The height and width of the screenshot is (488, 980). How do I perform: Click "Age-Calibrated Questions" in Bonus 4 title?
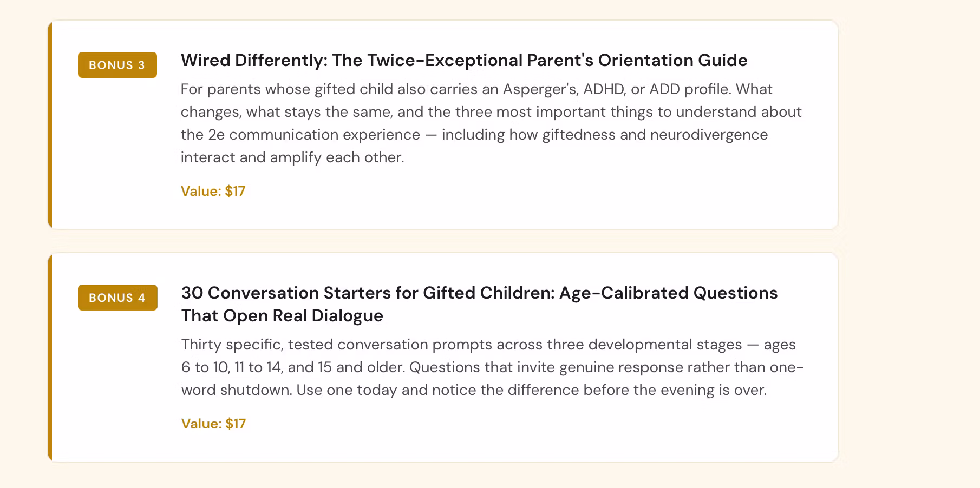[668, 293]
